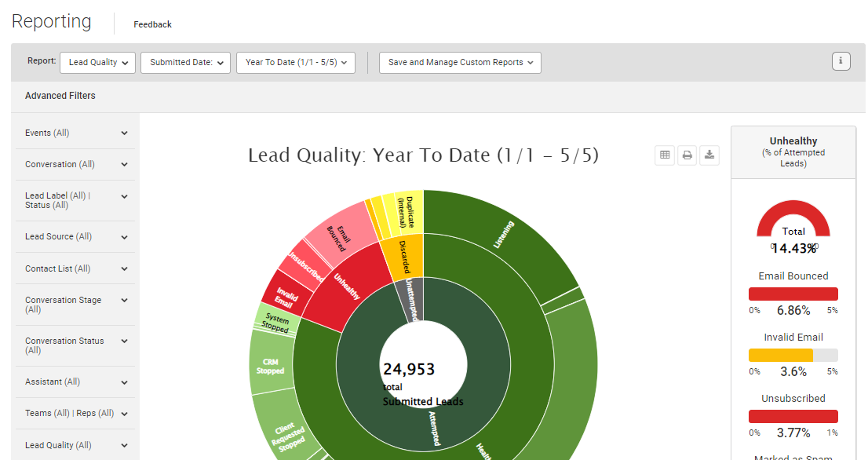
Task: Expand the Lead Label and Status filter
Action: [x=75, y=200]
